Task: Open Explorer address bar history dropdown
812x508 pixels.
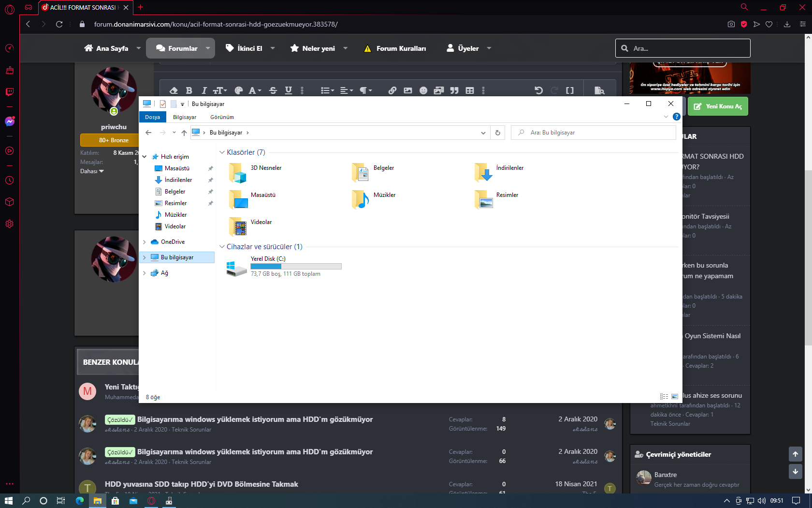Action: [483, 133]
